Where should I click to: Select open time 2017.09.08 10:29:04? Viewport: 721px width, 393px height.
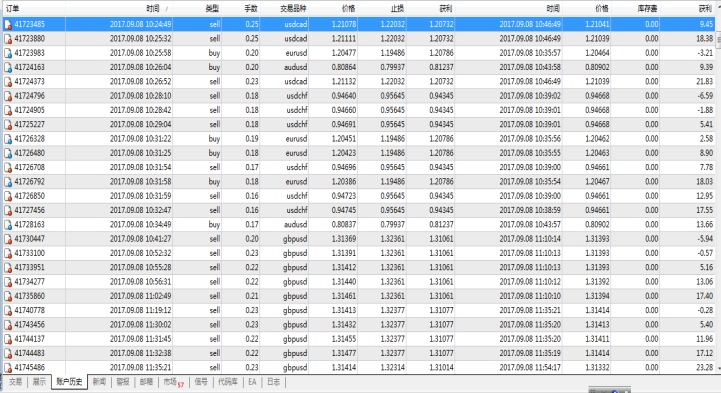(140, 124)
